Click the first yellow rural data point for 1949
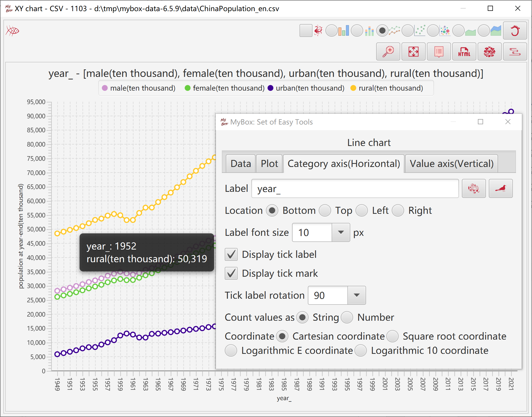The height and width of the screenshot is (417, 532). pos(57,233)
